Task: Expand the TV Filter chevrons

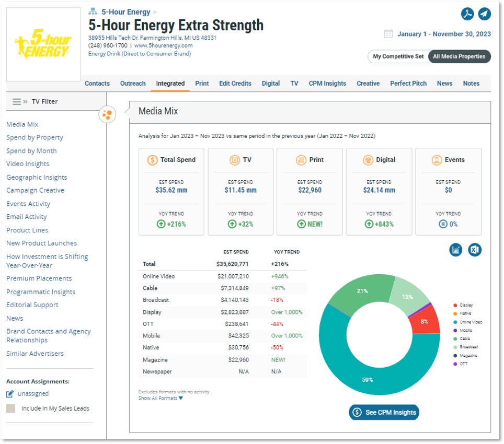Action: (26, 102)
